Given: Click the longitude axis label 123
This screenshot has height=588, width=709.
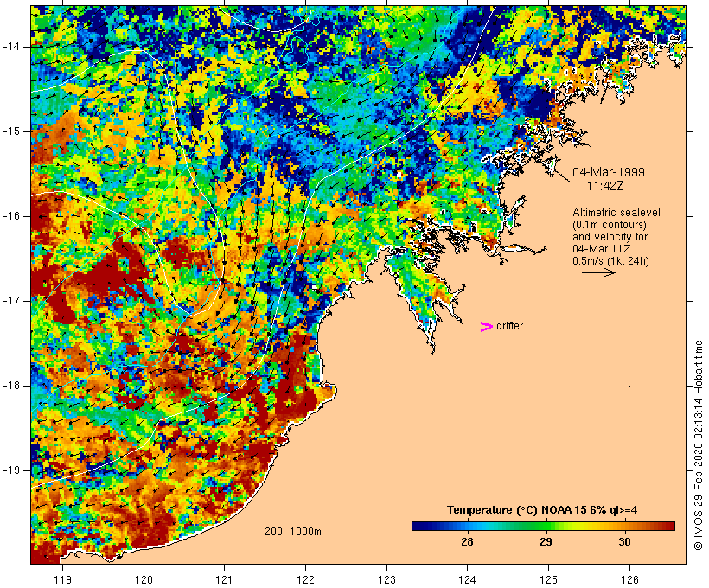Looking at the screenshot, I should click(x=386, y=580).
